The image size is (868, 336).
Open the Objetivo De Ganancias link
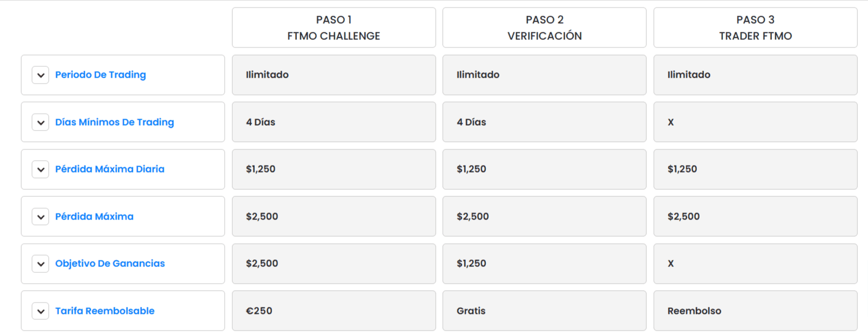[110, 264]
